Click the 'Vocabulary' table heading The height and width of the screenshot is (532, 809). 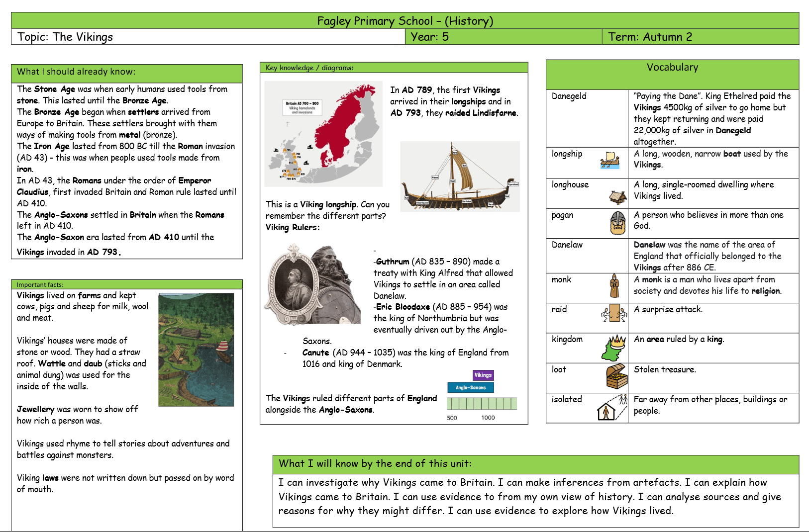click(672, 67)
